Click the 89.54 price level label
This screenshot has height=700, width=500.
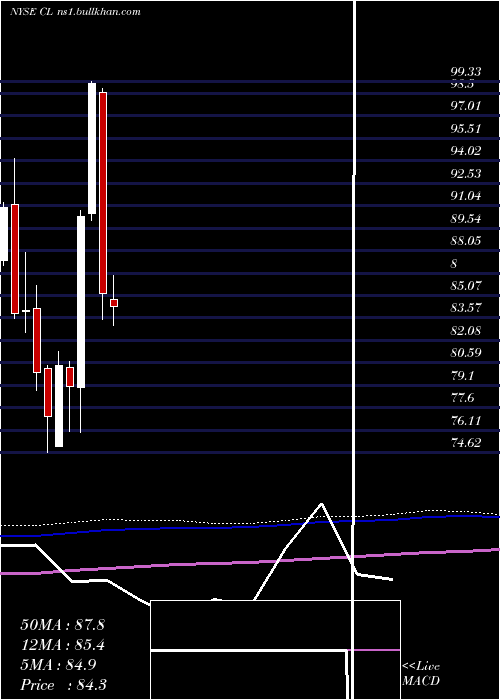point(466,218)
